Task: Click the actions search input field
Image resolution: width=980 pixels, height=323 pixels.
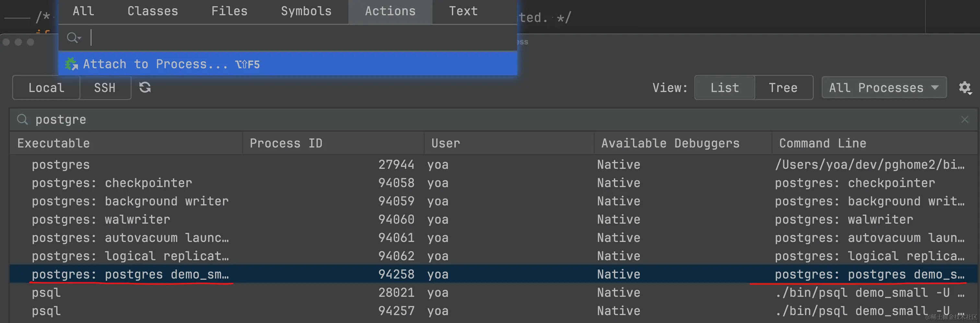Action: pos(300,38)
